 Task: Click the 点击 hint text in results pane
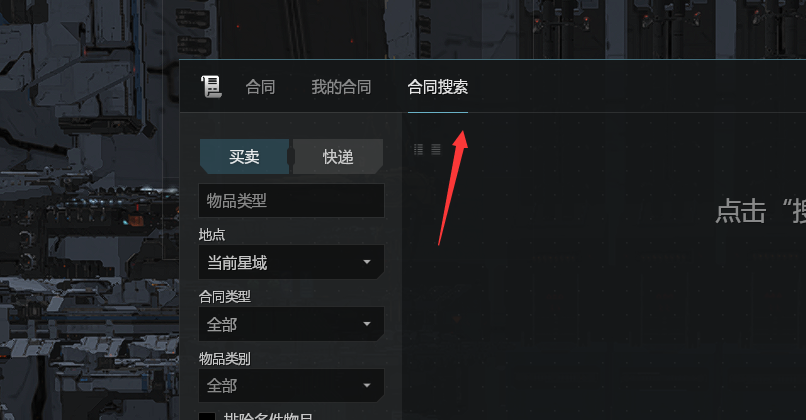pos(741,211)
